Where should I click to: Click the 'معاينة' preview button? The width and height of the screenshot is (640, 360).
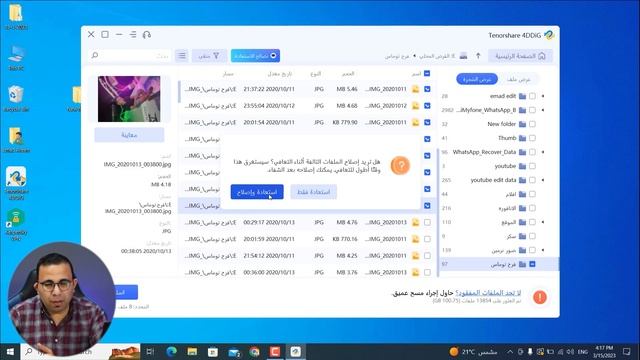(x=129, y=135)
